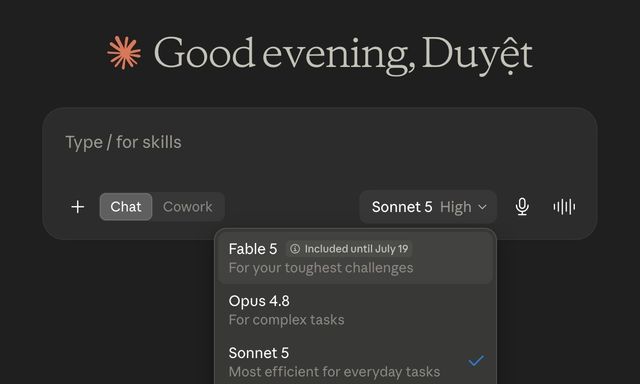This screenshot has width=640, height=384.
Task: Click 'Most efficient for everyday tasks' text
Action: point(334,372)
